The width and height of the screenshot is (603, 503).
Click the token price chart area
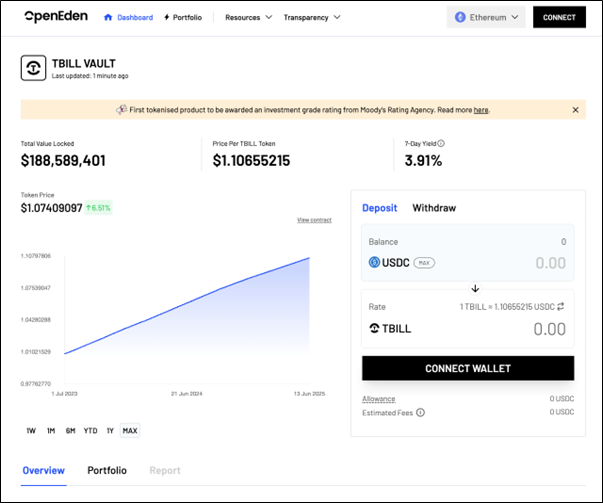click(187, 320)
